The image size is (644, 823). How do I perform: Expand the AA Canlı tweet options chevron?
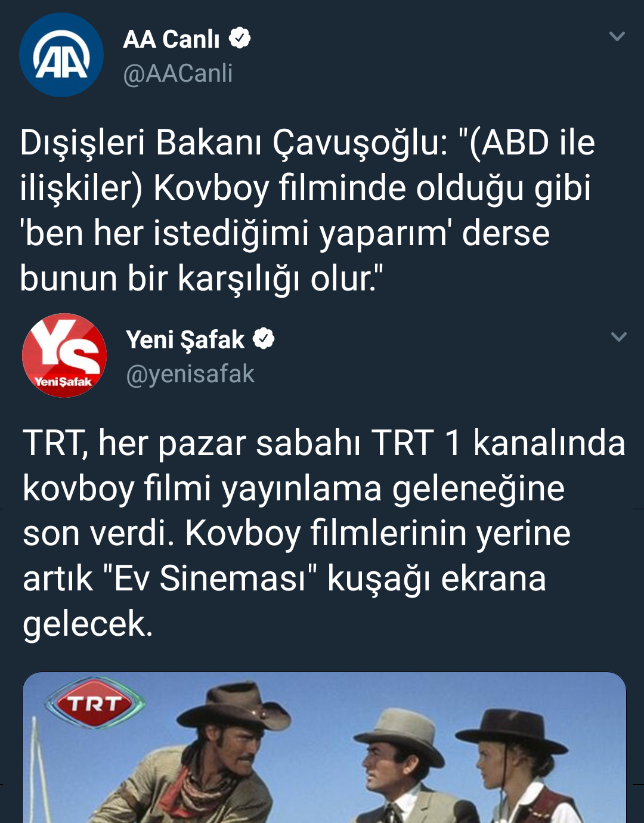pos(617,36)
